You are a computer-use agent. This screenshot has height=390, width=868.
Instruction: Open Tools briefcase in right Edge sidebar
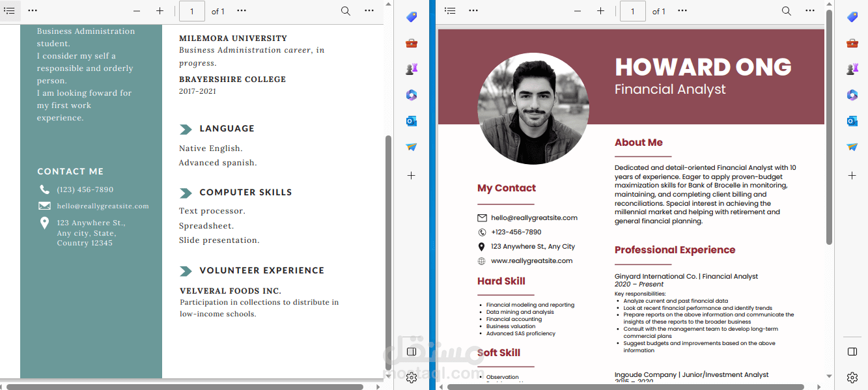[x=852, y=43]
